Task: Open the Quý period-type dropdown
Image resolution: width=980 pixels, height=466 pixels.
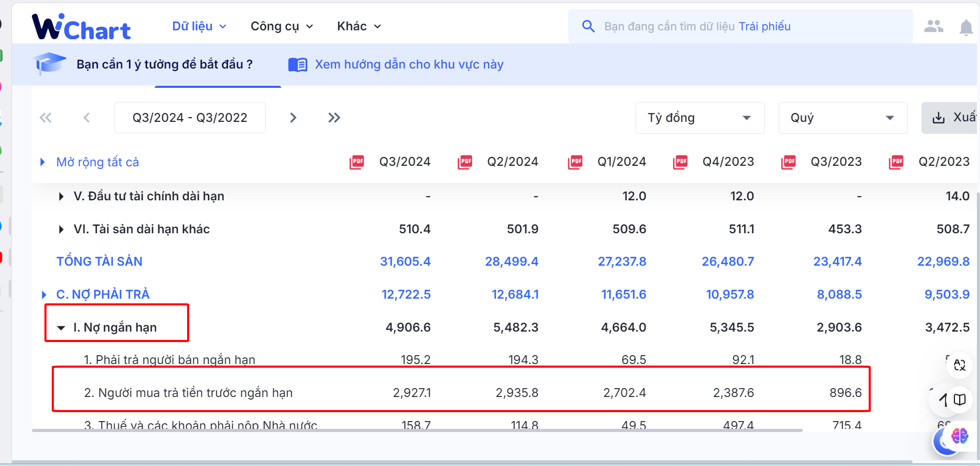Action: [843, 118]
